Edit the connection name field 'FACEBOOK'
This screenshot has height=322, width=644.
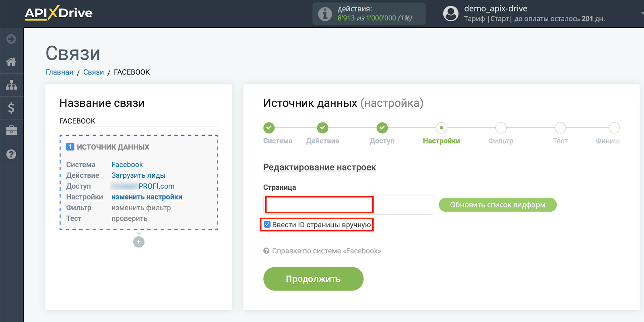(x=139, y=121)
